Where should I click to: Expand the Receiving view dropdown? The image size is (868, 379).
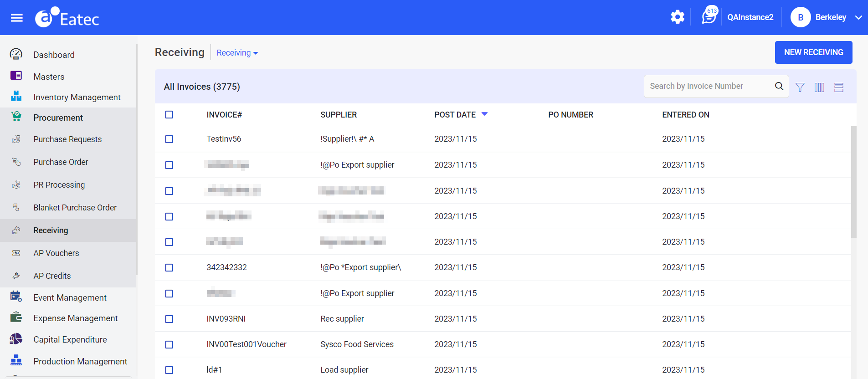pyautogui.click(x=237, y=53)
